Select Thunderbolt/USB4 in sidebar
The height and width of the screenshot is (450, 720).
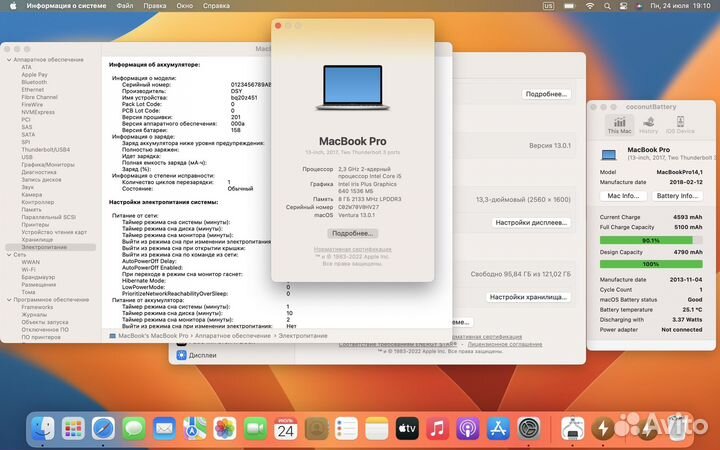(45, 150)
